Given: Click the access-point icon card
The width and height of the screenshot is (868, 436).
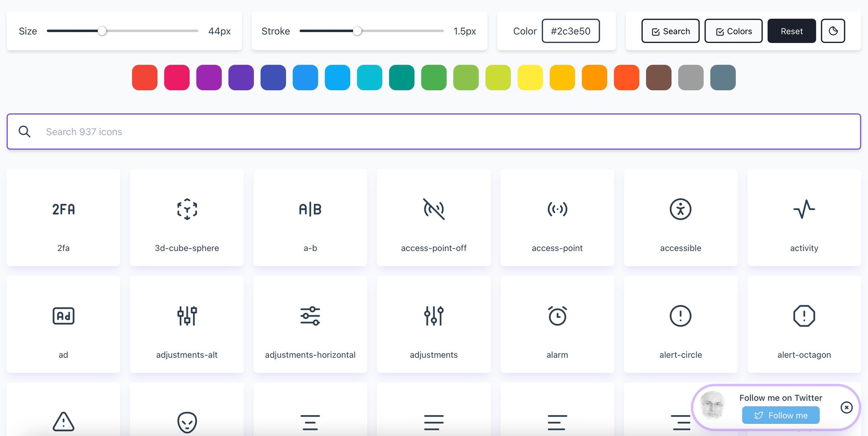Looking at the screenshot, I should coord(557,218).
